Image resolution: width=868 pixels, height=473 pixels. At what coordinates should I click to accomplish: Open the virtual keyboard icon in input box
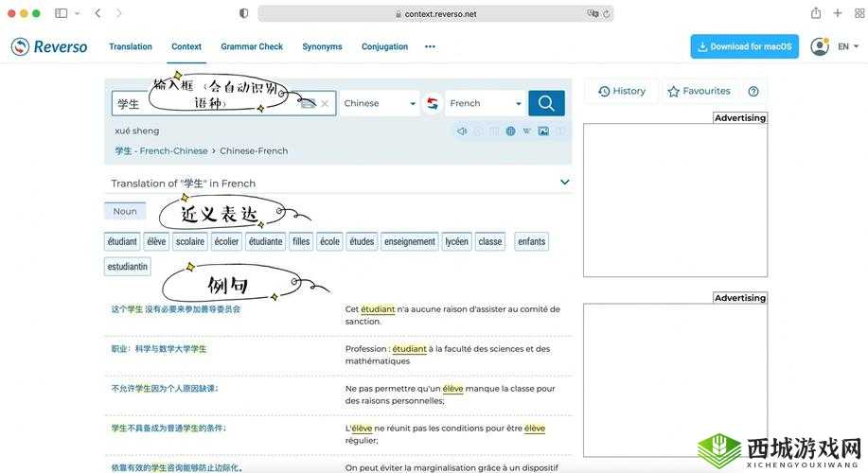pos(308,103)
